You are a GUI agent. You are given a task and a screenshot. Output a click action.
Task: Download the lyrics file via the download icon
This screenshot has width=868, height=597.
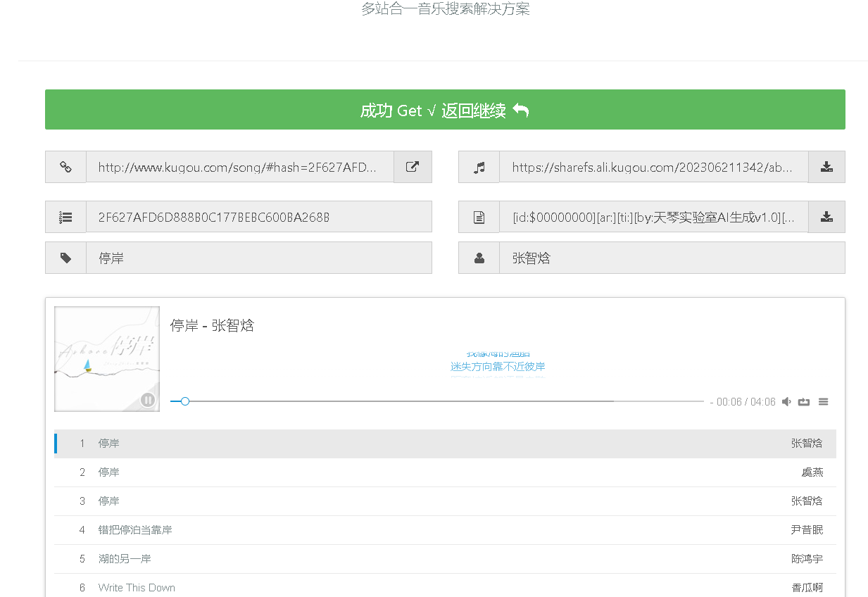826,217
